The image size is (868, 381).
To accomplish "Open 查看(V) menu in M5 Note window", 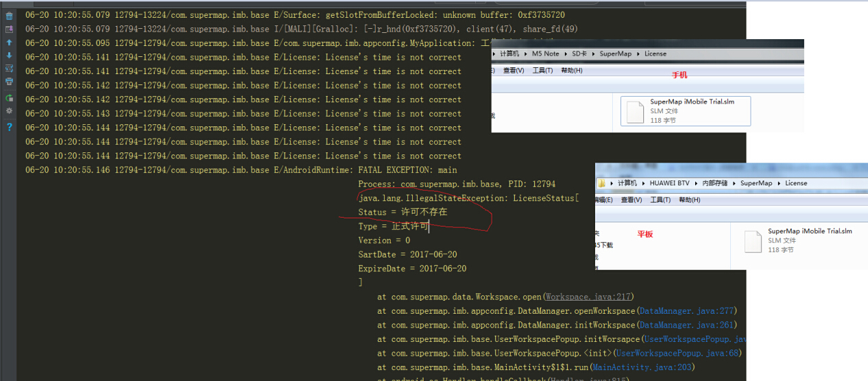I will [514, 71].
